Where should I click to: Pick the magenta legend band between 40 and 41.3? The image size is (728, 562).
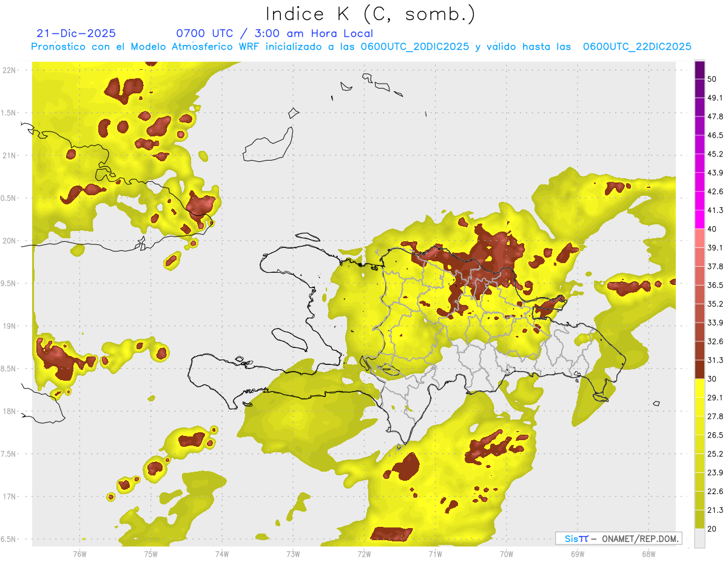coord(699,220)
